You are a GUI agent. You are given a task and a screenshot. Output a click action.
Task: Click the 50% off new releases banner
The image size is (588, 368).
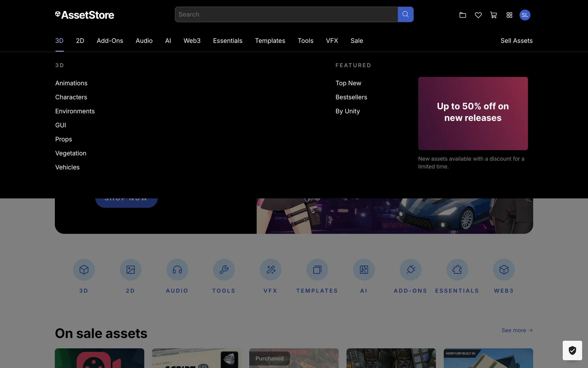pyautogui.click(x=473, y=113)
